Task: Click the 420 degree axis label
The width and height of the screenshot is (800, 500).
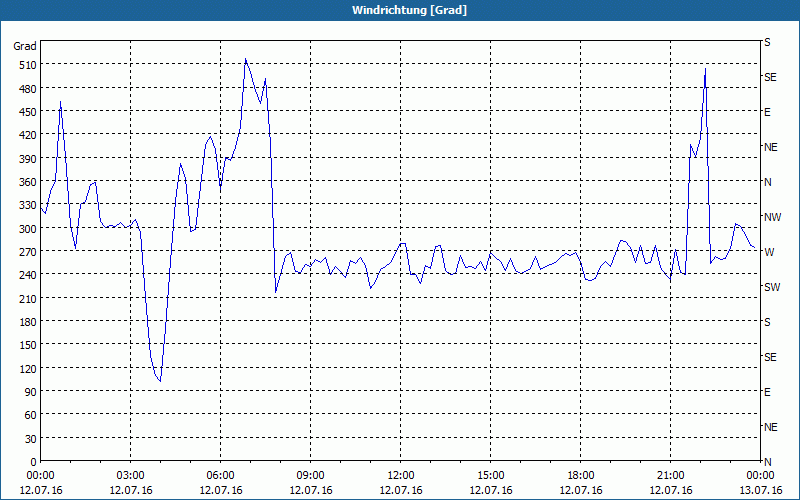Action: pyautogui.click(x=28, y=135)
